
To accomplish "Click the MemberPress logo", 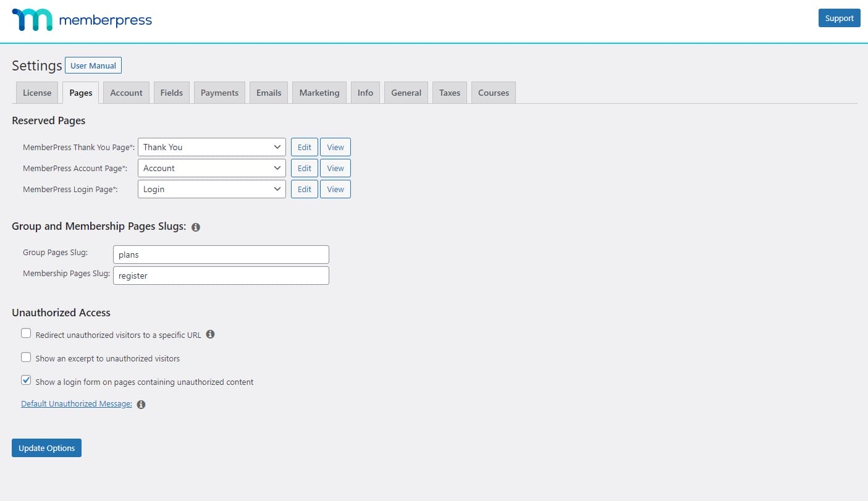I will click(x=82, y=20).
